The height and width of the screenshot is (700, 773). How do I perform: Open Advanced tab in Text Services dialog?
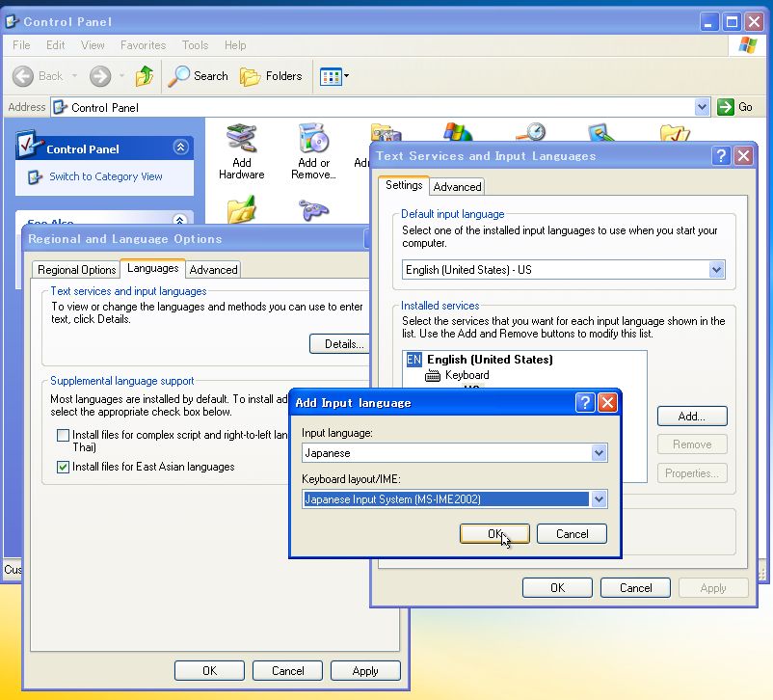pyautogui.click(x=457, y=187)
